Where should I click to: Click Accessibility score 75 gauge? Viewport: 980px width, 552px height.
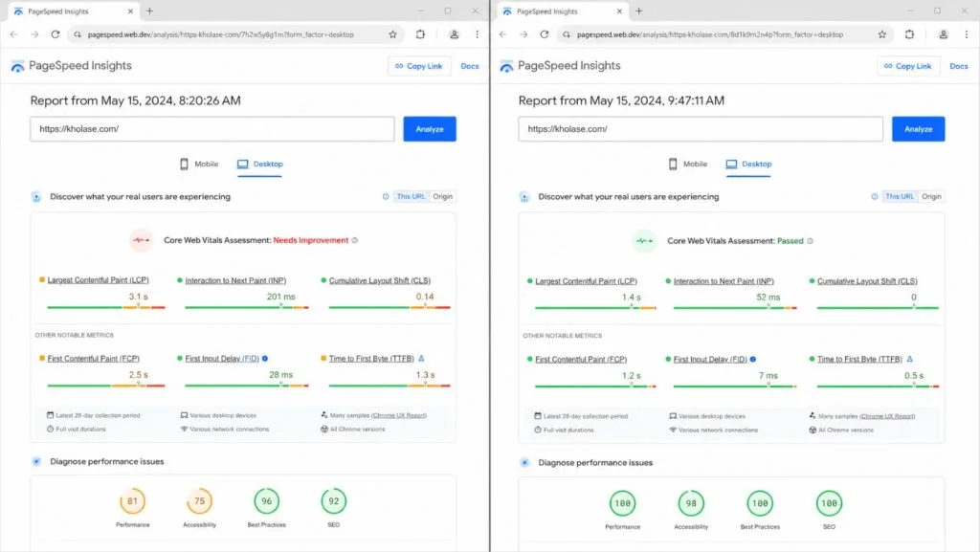[x=199, y=500]
